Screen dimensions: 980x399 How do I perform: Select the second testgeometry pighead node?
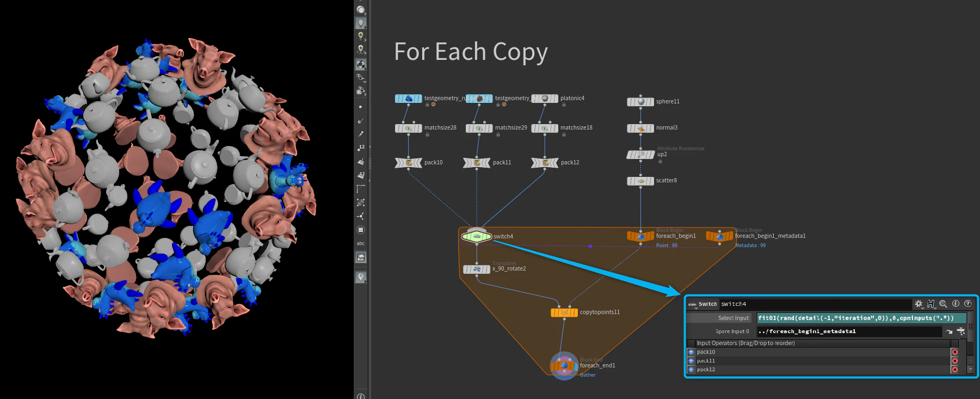(479, 99)
